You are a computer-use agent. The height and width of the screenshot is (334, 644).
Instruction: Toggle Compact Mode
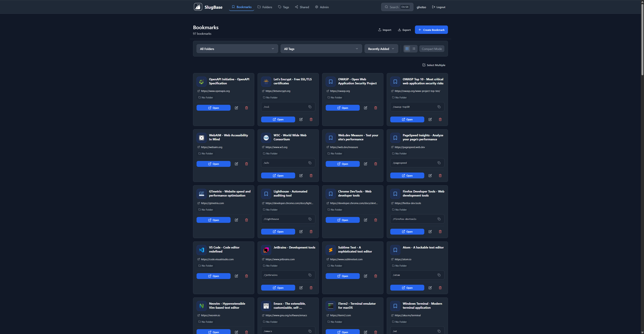tap(432, 49)
